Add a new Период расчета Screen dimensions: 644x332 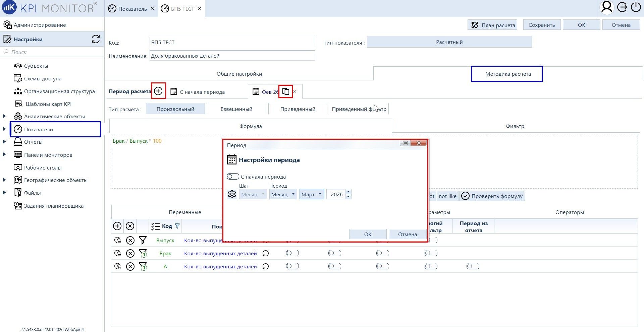click(158, 91)
